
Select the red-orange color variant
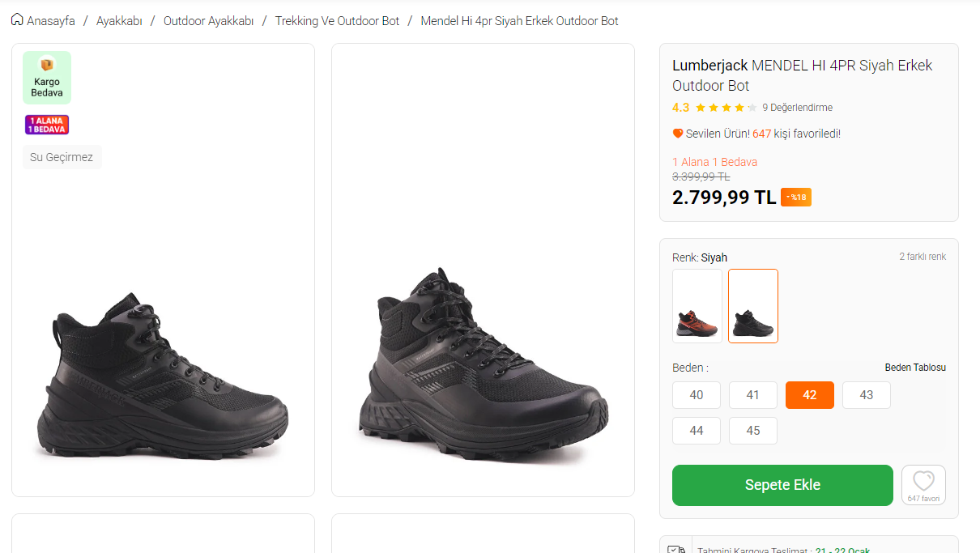point(697,306)
